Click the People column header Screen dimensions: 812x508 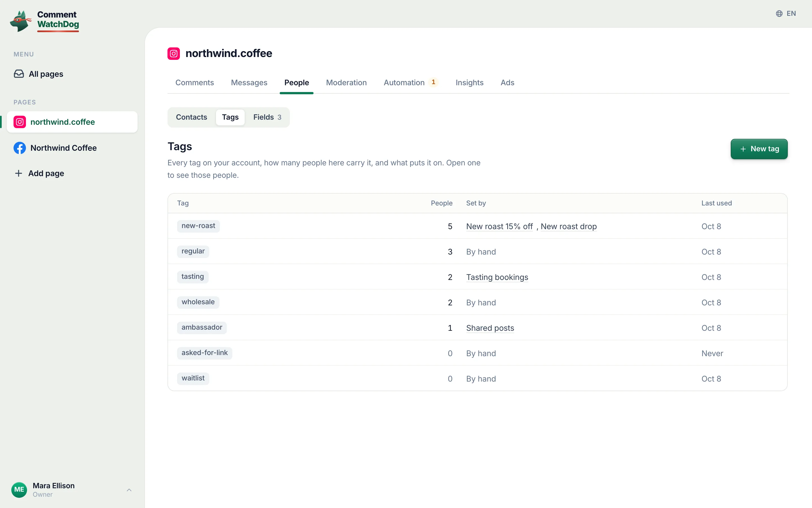(x=442, y=203)
